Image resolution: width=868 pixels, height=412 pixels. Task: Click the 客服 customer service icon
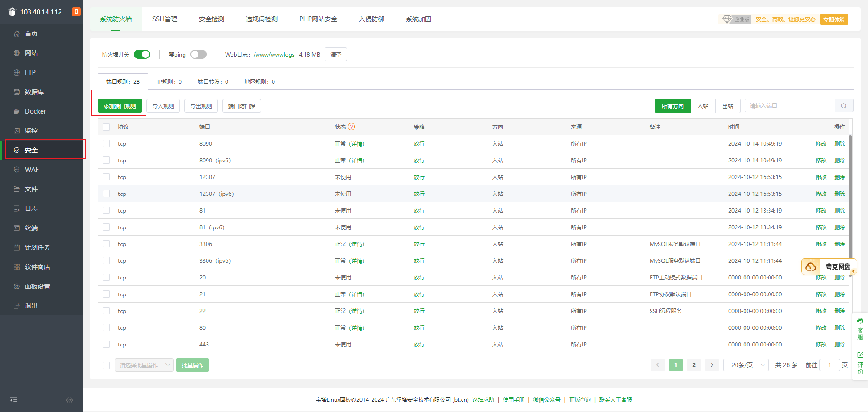pos(860,321)
